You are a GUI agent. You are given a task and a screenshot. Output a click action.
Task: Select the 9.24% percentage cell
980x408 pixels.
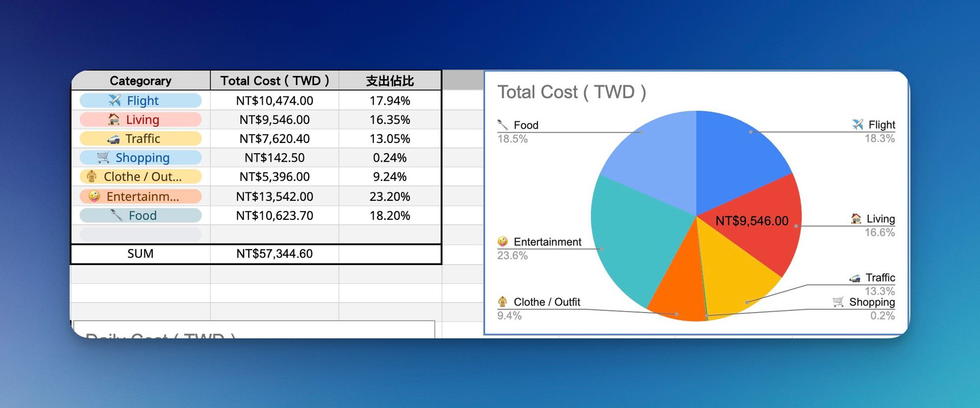(390, 176)
